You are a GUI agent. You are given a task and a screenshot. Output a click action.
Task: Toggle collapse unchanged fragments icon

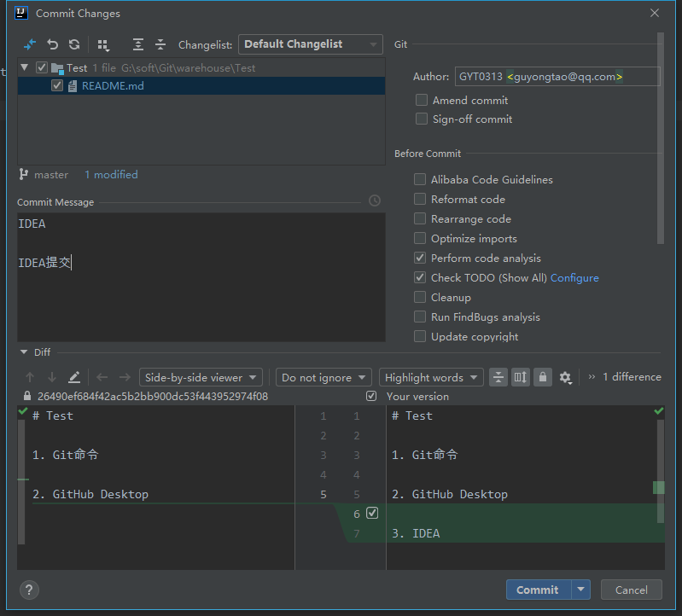tap(498, 377)
